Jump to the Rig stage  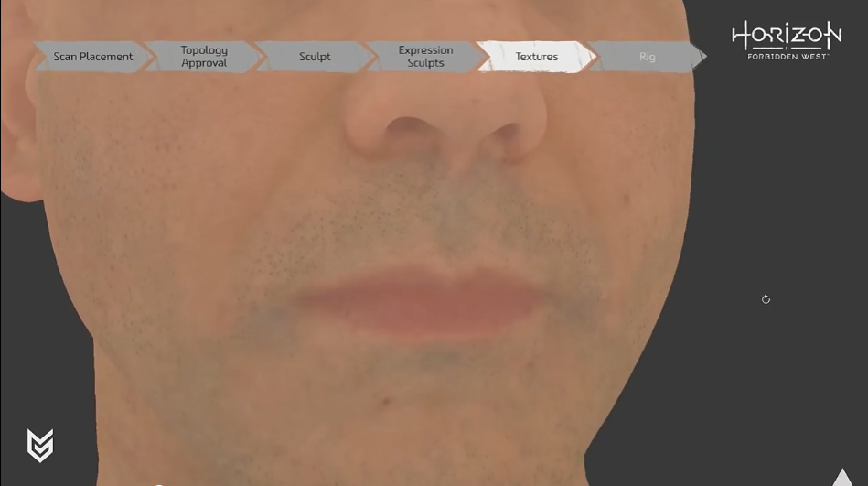click(647, 57)
